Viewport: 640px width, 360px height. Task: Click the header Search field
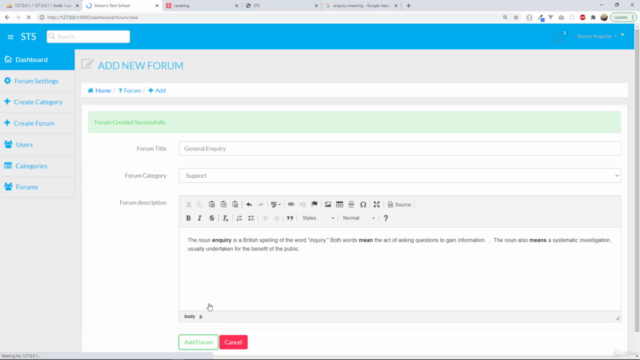click(x=88, y=36)
